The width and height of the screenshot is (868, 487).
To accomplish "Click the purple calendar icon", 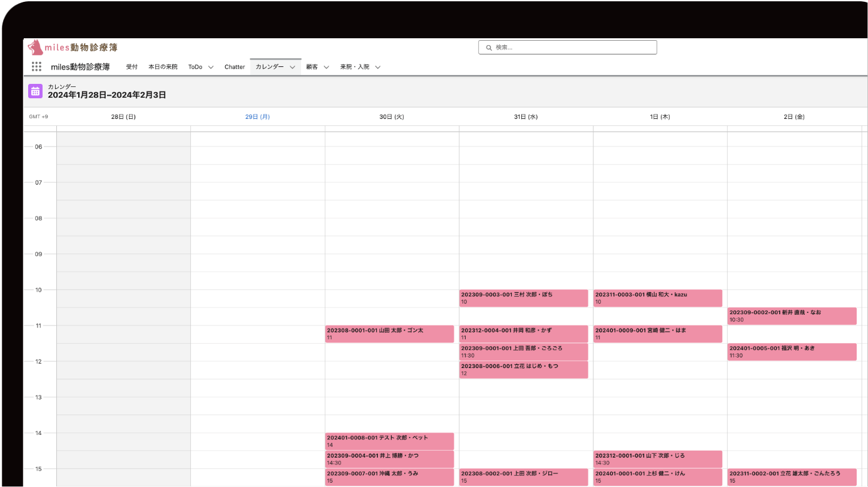I will point(35,91).
